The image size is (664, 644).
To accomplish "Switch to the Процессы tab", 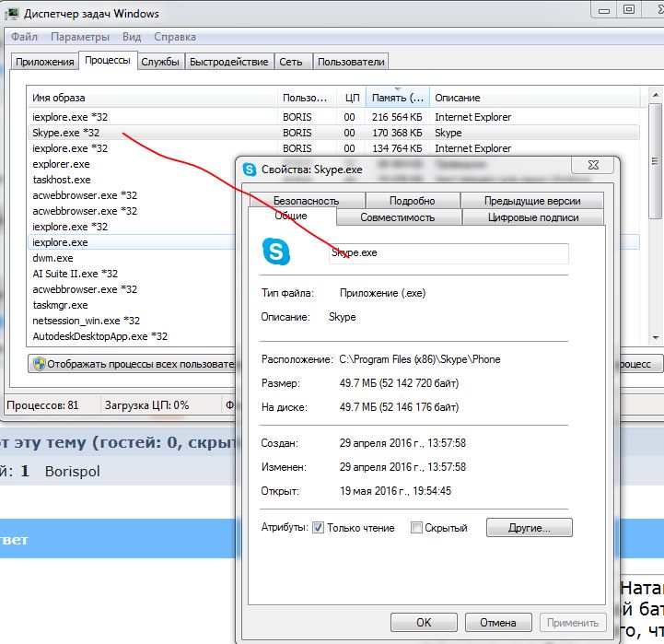I will [108, 60].
